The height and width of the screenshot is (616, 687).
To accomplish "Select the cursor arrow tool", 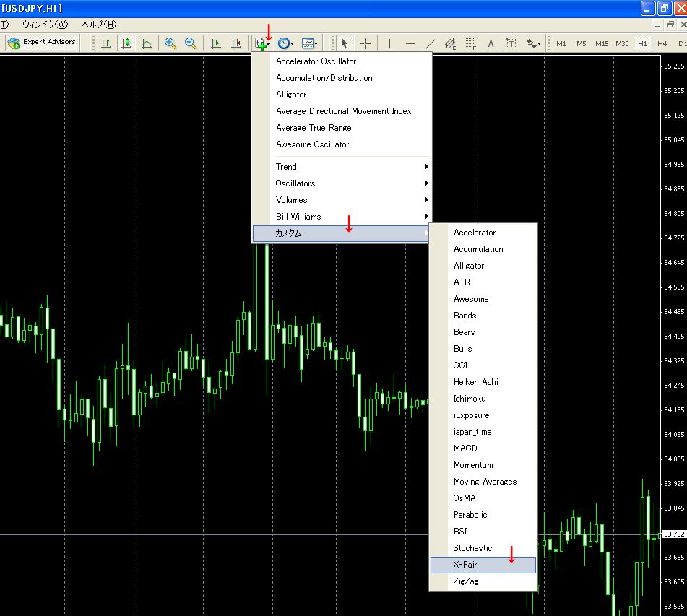I will (x=345, y=43).
